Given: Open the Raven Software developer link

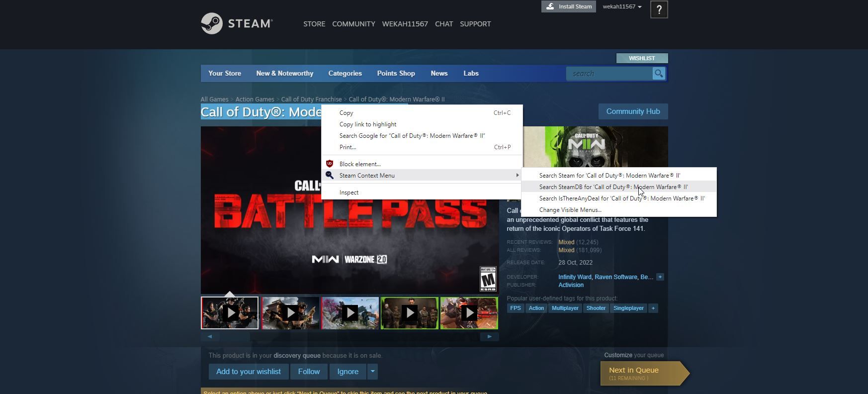Looking at the screenshot, I should pos(615,277).
